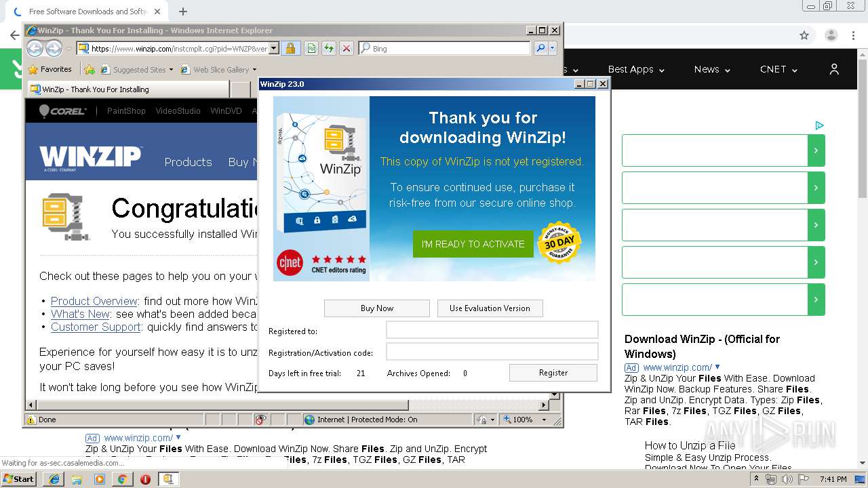This screenshot has height=488, width=868.
Task: Click the Corel logo on WinZip page
Action: tap(62, 111)
